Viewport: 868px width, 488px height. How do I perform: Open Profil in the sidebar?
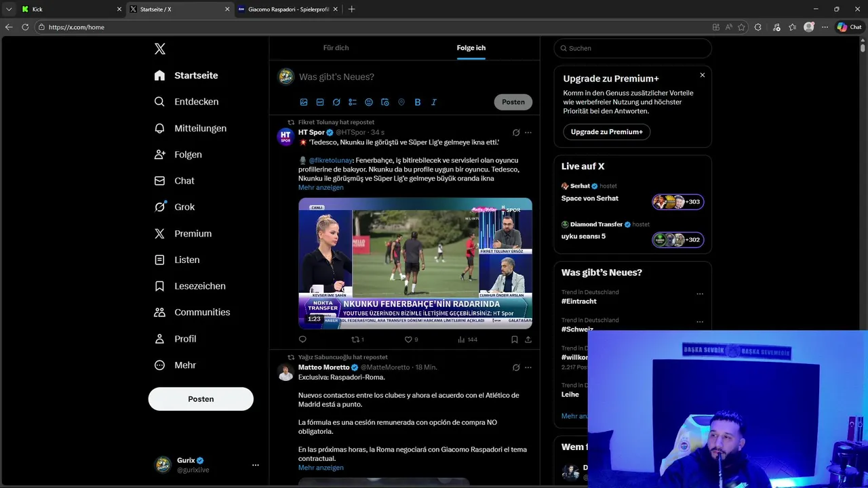[x=174, y=339]
